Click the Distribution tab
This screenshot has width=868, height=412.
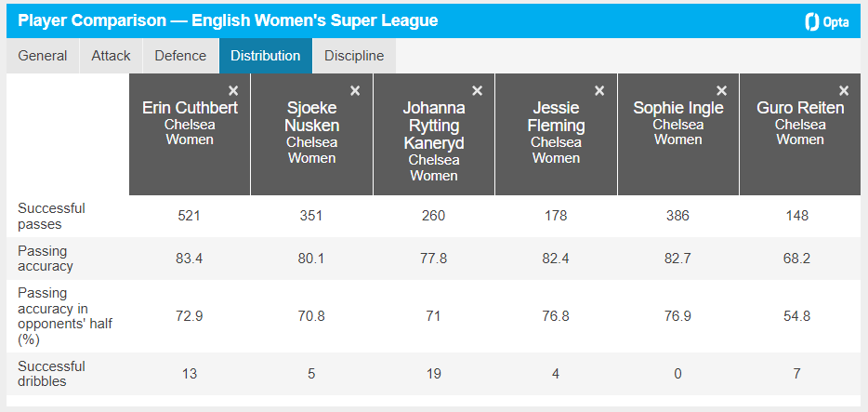(266, 56)
